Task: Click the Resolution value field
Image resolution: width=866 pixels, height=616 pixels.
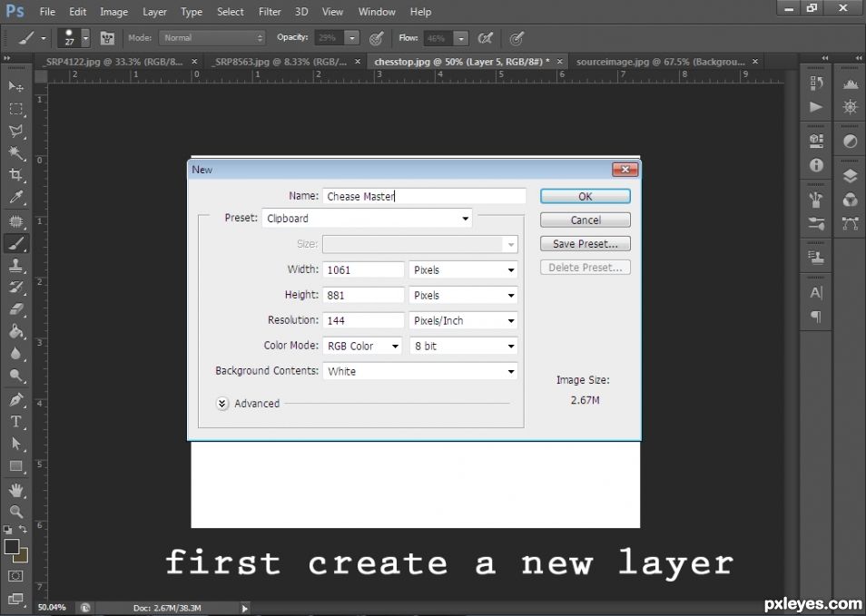Action: click(363, 320)
